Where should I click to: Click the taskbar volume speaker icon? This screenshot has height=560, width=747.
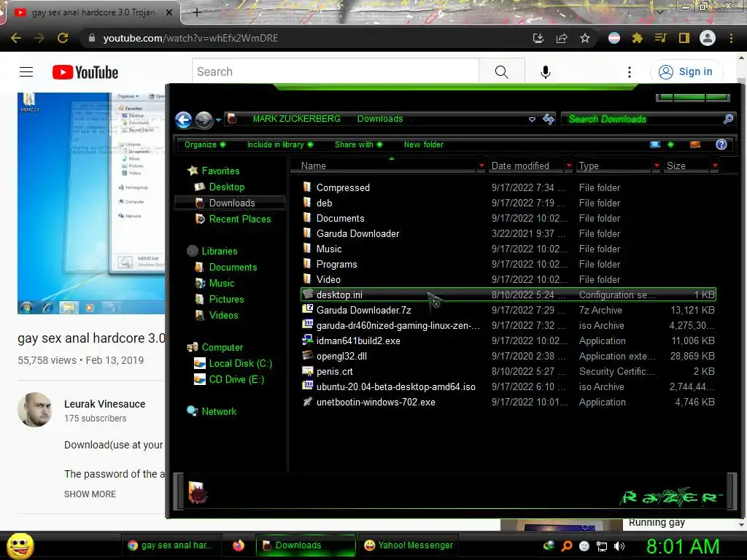(x=619, y=546)
